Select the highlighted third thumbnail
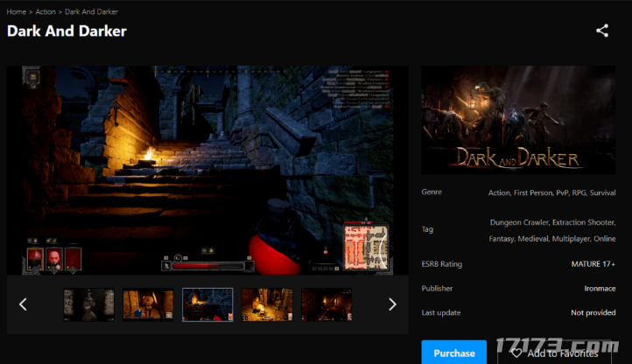Screen dimensions: 632x364 pyautogui.click(x=207, y=304)
